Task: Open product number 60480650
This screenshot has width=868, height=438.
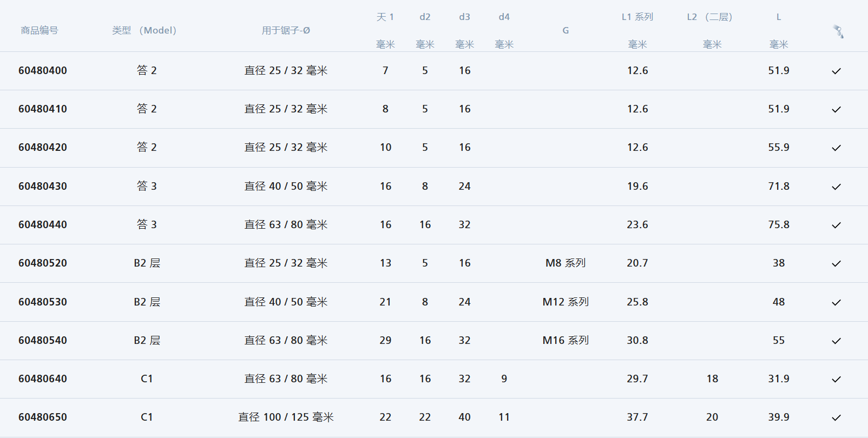Action: (43, 417)
